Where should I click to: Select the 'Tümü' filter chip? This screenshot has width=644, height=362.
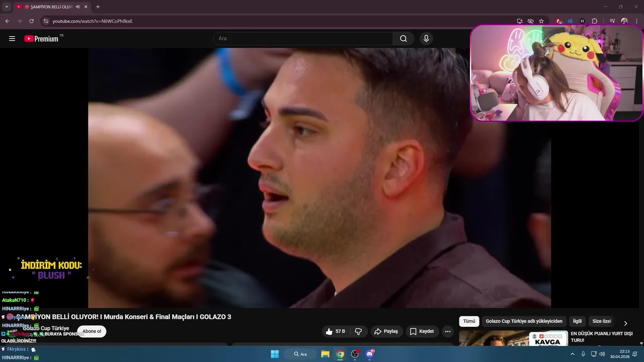coord(469,321)
